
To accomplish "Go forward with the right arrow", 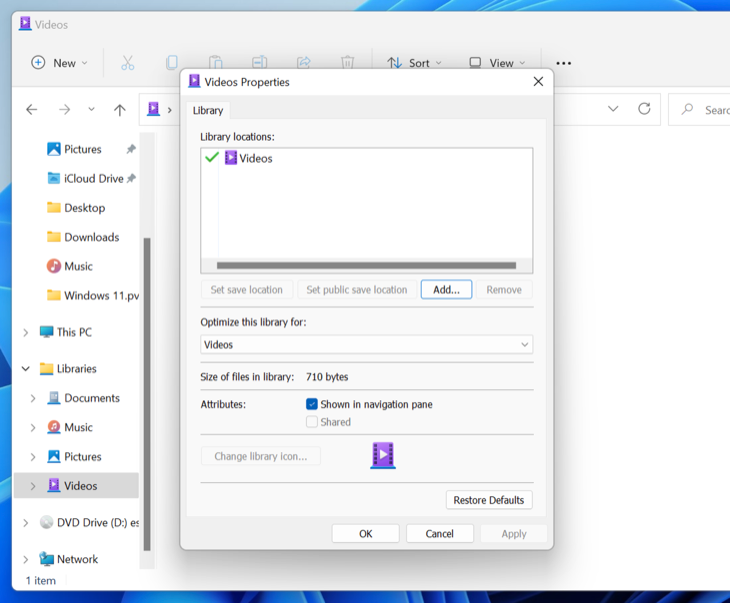I will pos(65,110).
